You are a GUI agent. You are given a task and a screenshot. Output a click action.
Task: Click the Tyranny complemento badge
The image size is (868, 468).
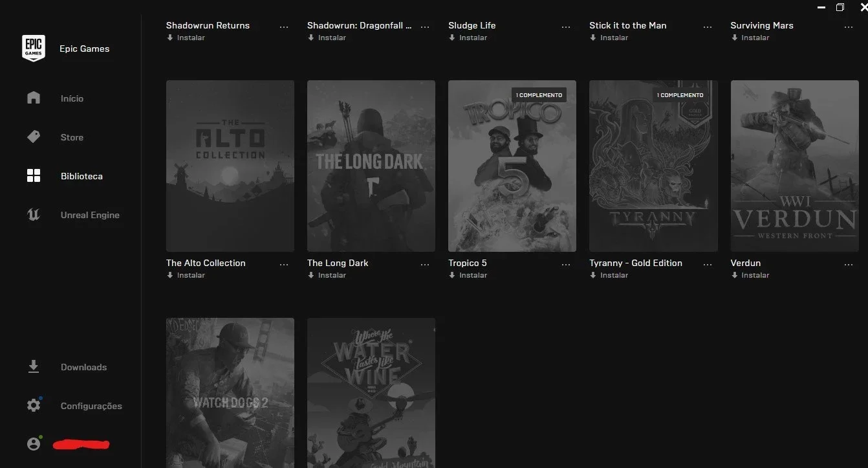[x=680, y=95]
